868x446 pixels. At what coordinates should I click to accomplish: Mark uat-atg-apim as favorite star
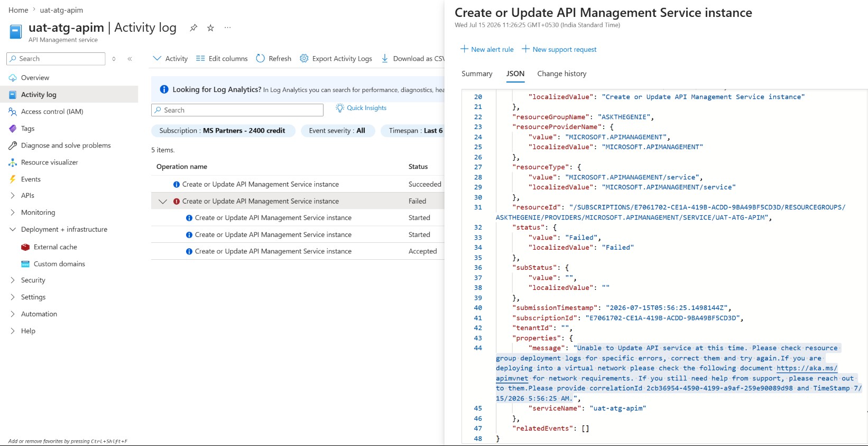(210, 28)
